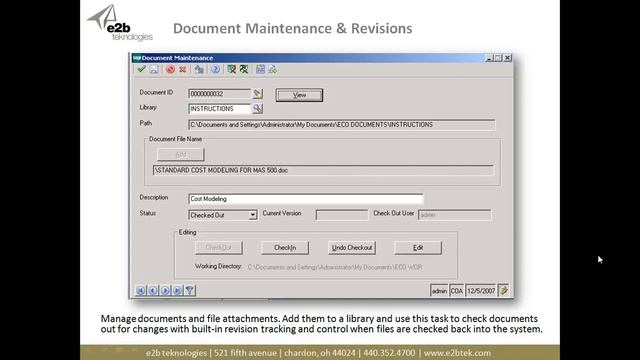This screenshot has height=360, width=640.
Task: Click the View button
Action: [299, 95]
